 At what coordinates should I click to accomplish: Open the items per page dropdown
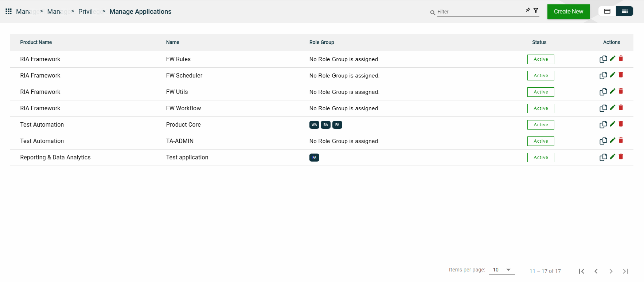coord(501,270)
